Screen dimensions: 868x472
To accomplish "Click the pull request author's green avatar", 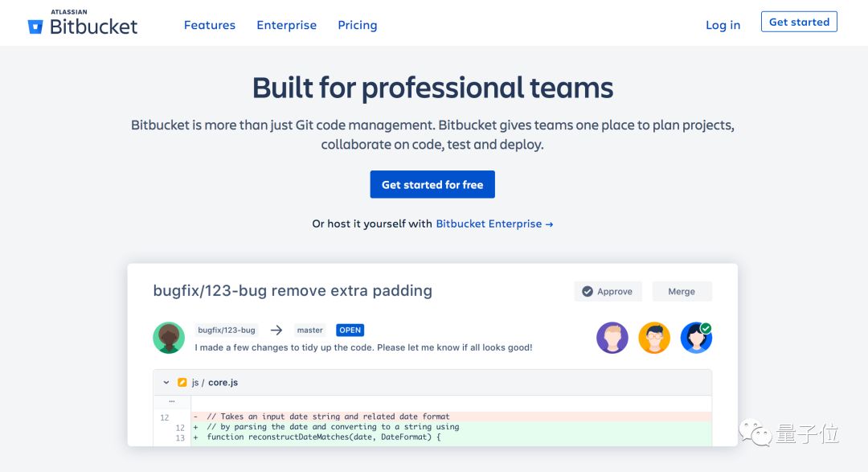I will 169,338.
